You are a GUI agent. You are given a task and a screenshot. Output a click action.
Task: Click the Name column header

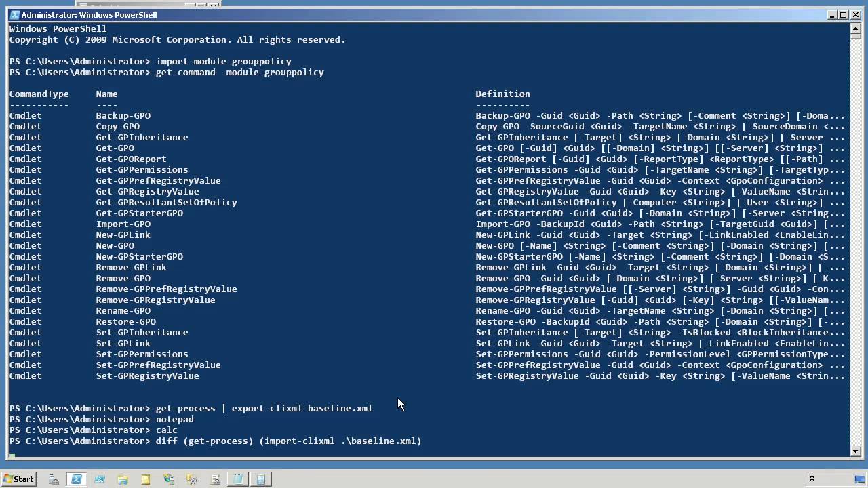(106, 94)
